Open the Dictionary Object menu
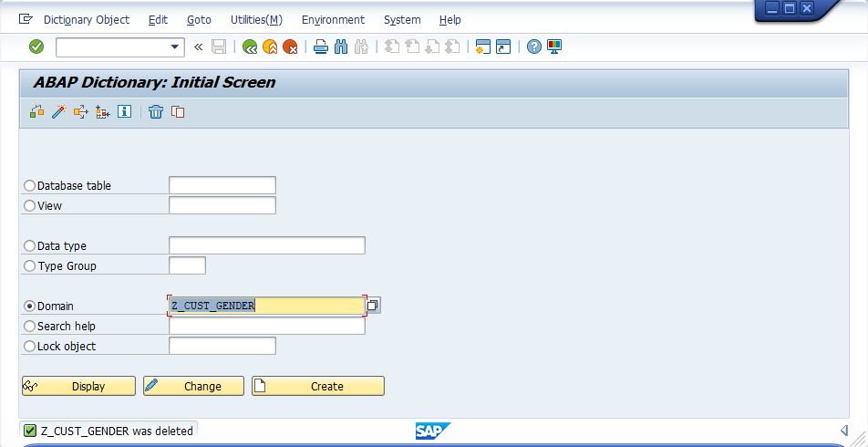 coord(87,20)
